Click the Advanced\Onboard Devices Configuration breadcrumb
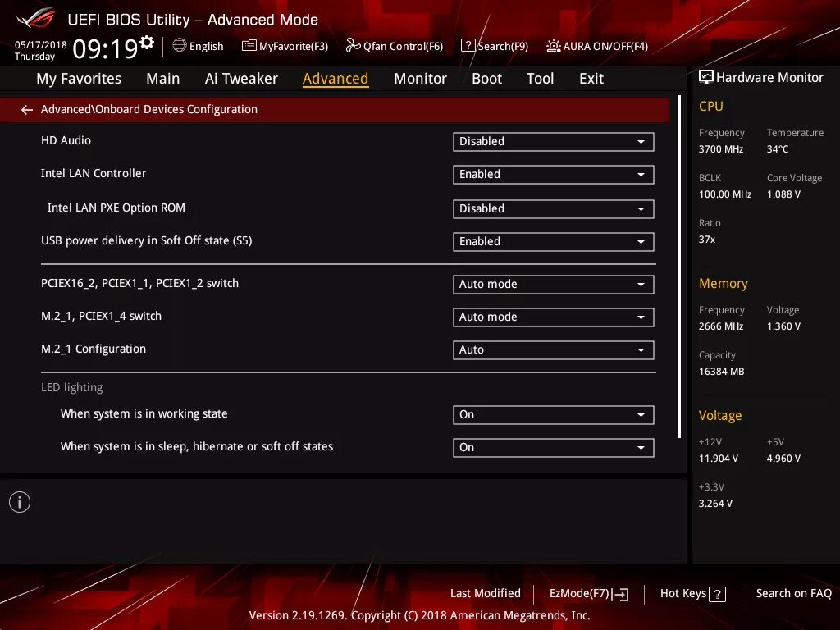 (149, 109)
